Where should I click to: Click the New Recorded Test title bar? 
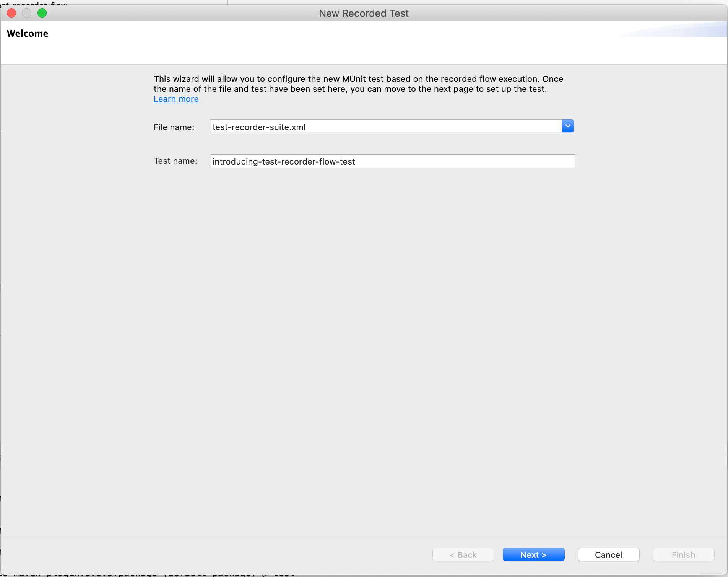tap(364, 13)
